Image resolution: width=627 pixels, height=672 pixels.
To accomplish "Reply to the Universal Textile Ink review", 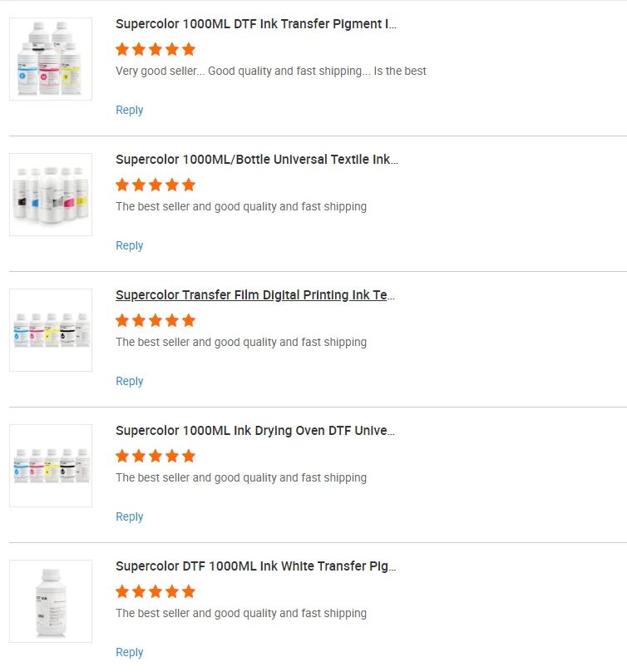I will [130, 245].
